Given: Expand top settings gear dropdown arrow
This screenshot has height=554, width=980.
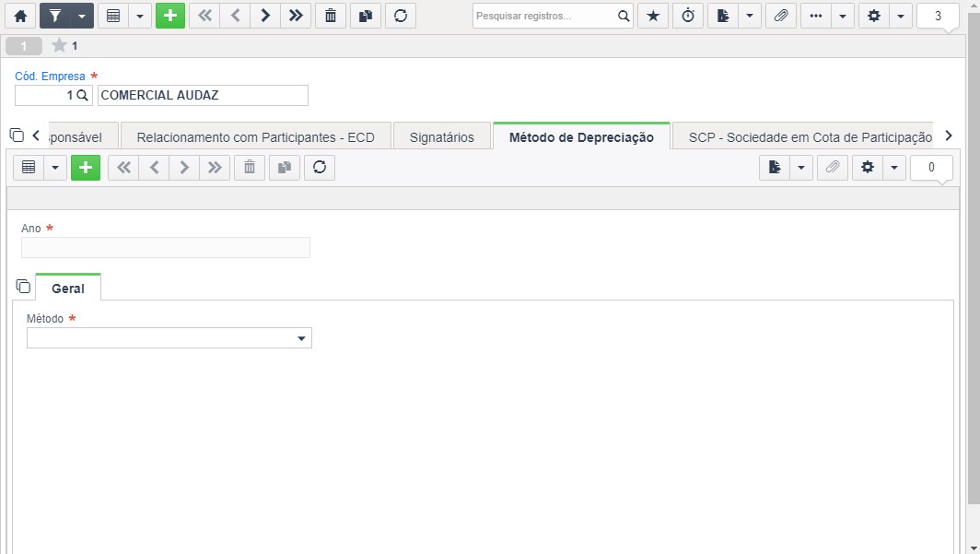Looking at the screenshot, I should point(901,17).
